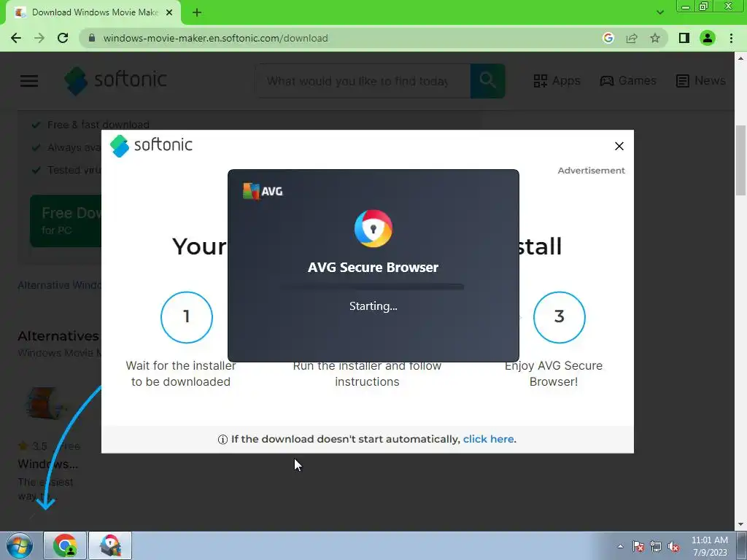Click the forward navigation arrow
The width and height of the screenshot is (747, 560).
(x=39, y=38)
